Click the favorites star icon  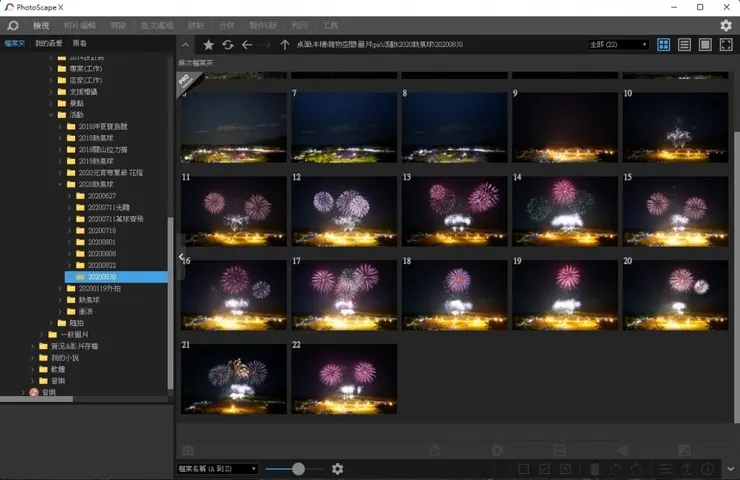point(208,45)
